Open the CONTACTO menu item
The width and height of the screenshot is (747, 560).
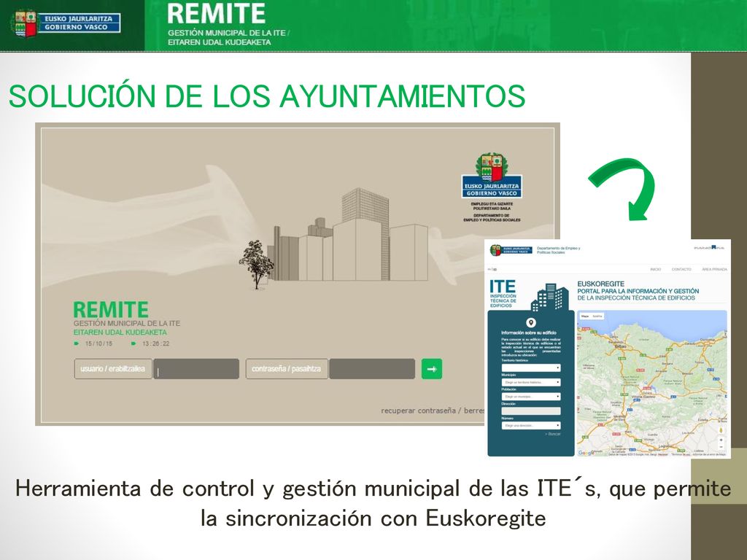(681, 270)
